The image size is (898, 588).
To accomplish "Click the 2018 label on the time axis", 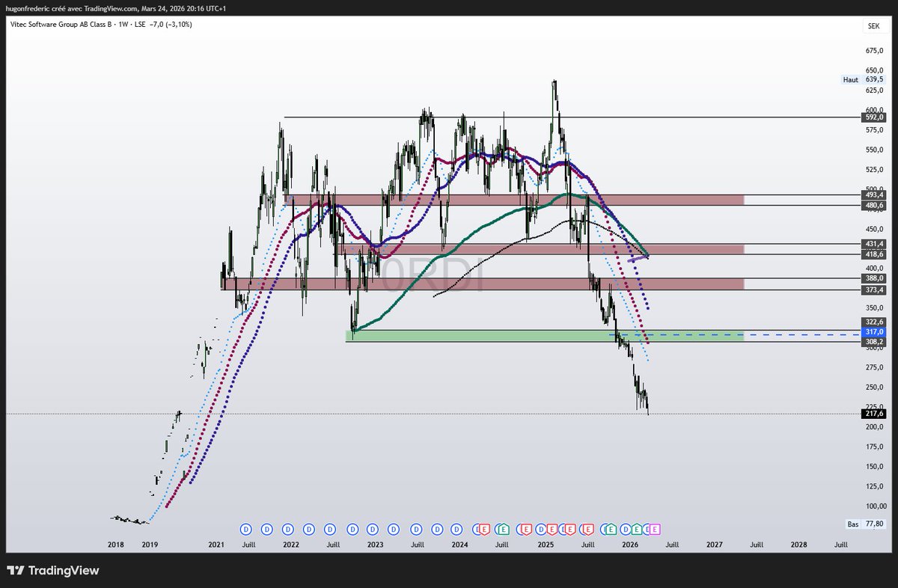I will pos(115,545).
